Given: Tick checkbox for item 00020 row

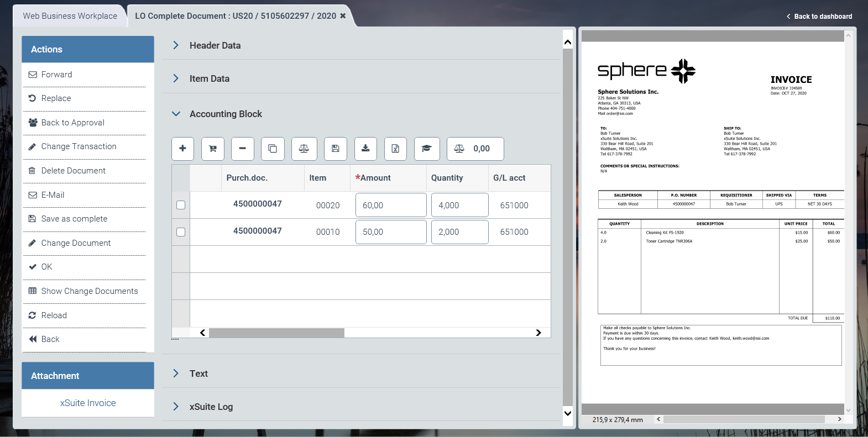Looking at the screenshot, I should [x=181, y=205].
